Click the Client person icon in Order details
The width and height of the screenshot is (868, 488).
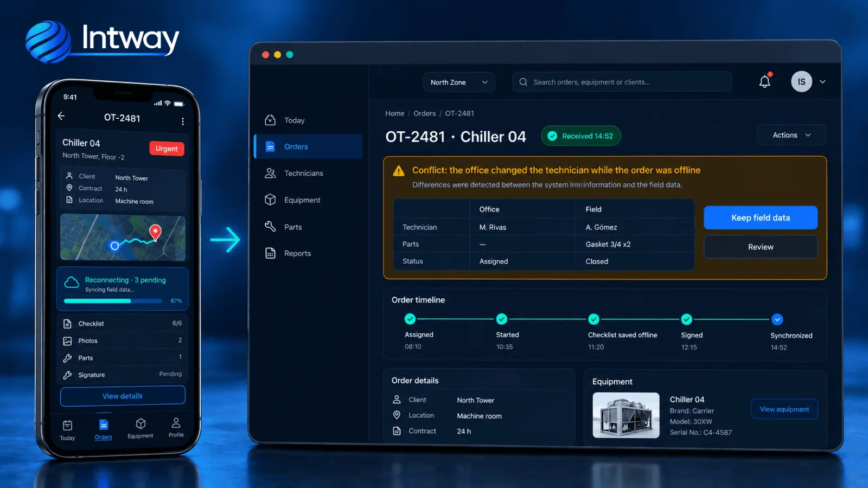point(397,400)
